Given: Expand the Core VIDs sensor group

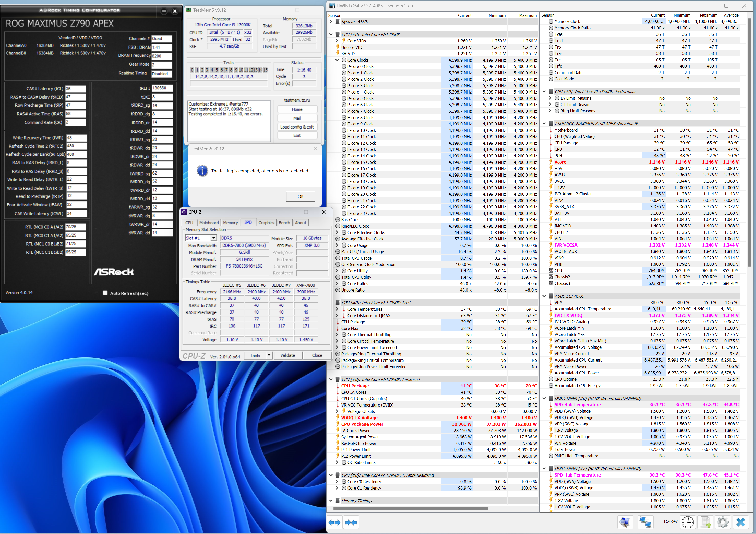Looking at the screenshot, I should tap(337, 41).
